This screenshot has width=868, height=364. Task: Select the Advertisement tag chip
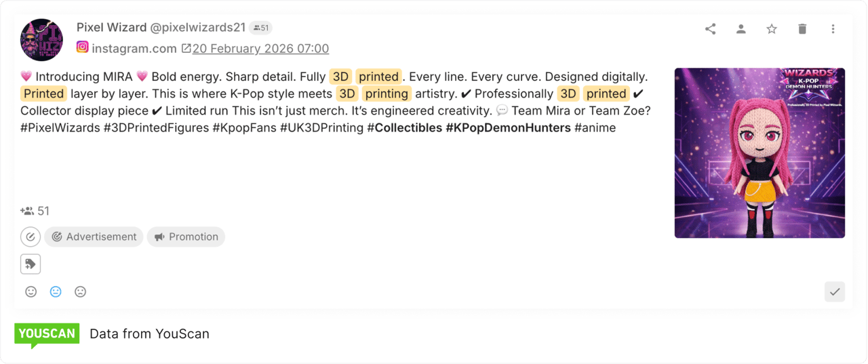tap(94, 237)
